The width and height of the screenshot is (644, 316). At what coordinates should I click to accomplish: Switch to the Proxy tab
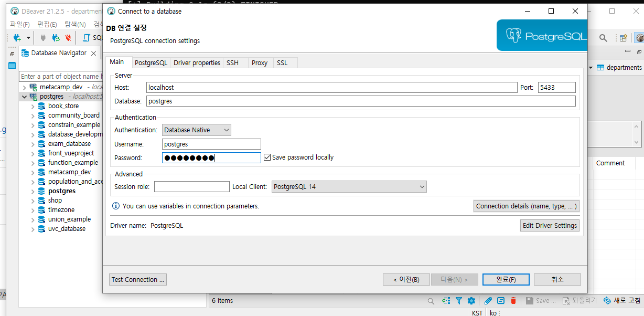[260, 62]
